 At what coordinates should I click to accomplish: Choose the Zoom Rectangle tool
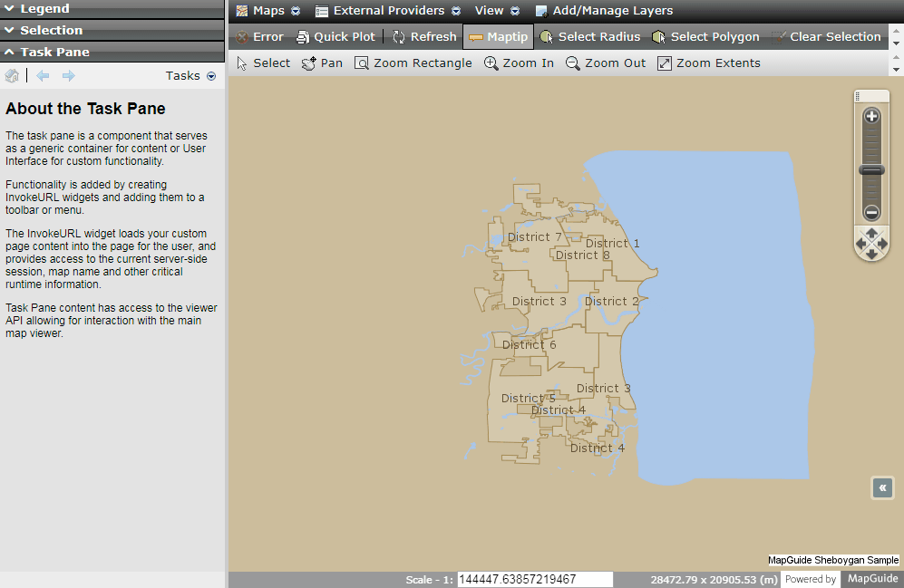(x=413, y=63)
